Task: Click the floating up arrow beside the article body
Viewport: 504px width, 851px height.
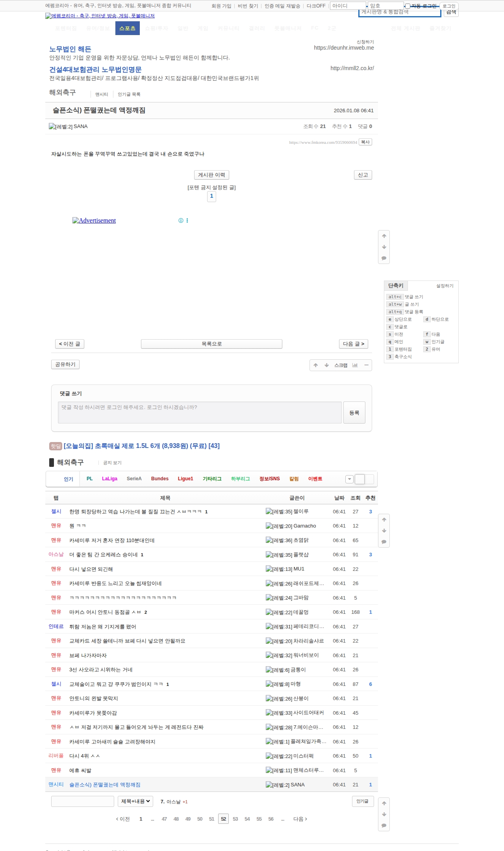Action: coord(384,236)
